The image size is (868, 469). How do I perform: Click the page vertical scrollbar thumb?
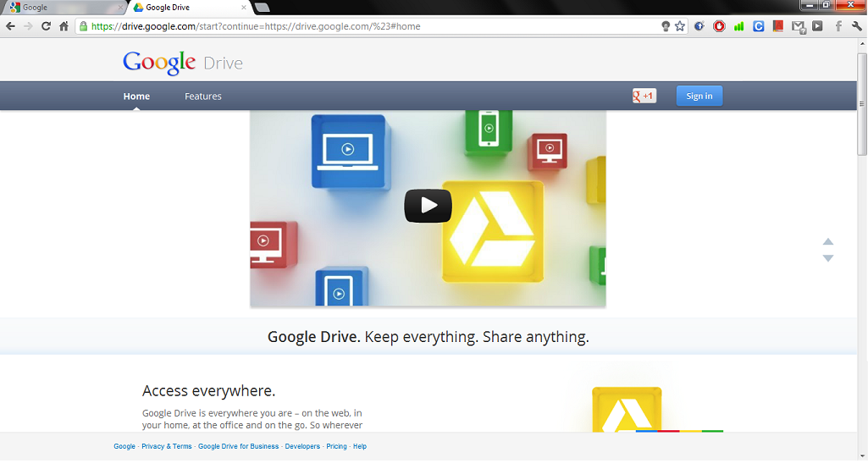862,104
